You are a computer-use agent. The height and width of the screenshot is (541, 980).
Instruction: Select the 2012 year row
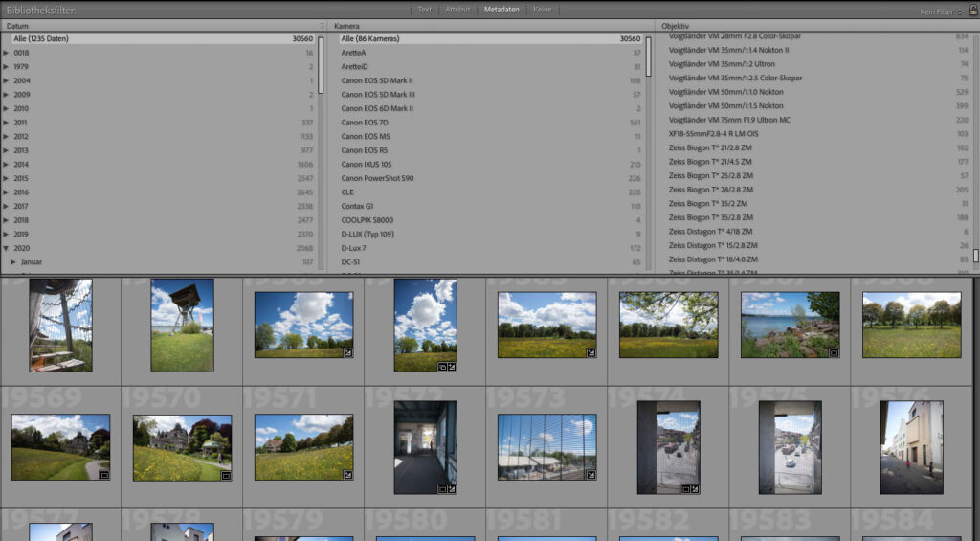click(163, 136)
